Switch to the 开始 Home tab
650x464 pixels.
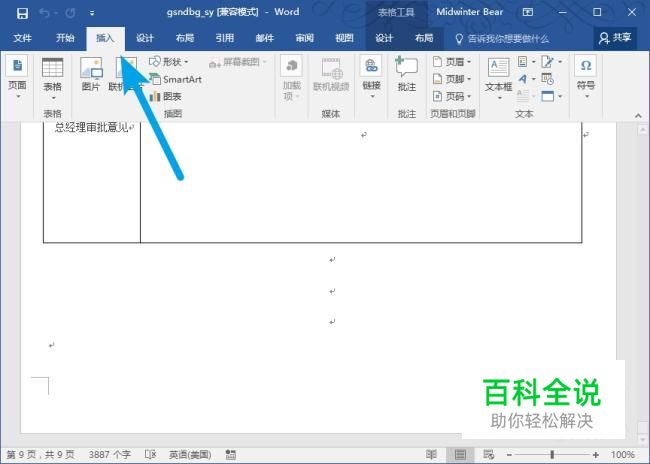pyautogui.click(x=65, y=38)
